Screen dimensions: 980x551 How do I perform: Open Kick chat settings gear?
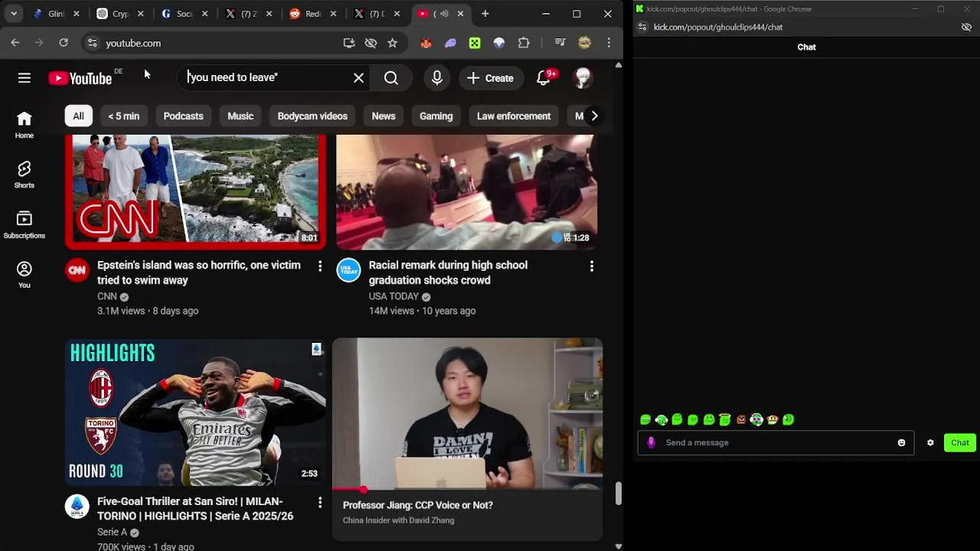tap(930, 442)
